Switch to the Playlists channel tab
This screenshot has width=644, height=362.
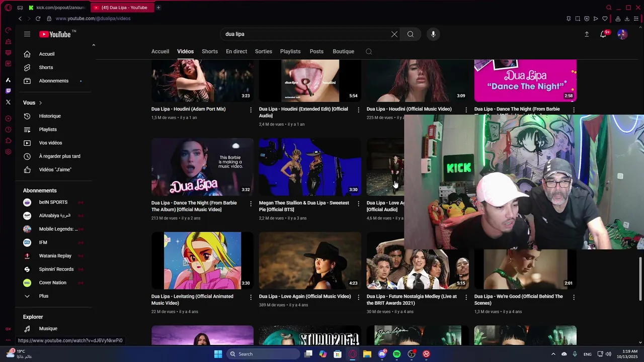tap(290, 51)
